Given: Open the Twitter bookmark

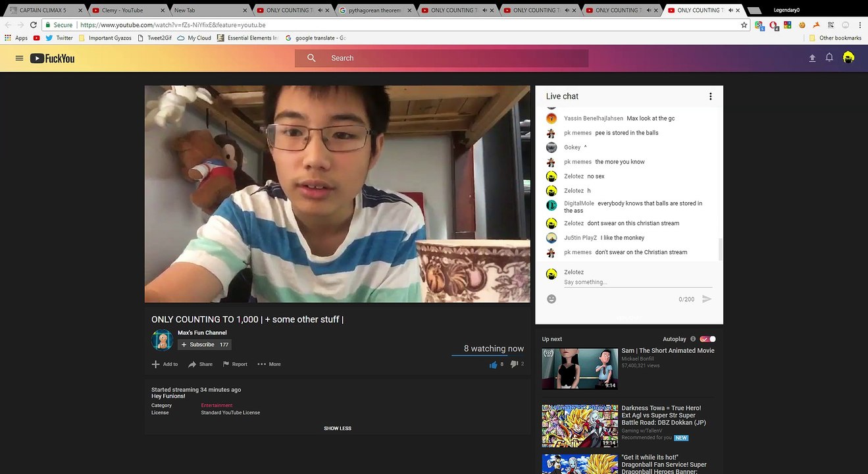Looking at the screenshot, I should pos(59,38).
